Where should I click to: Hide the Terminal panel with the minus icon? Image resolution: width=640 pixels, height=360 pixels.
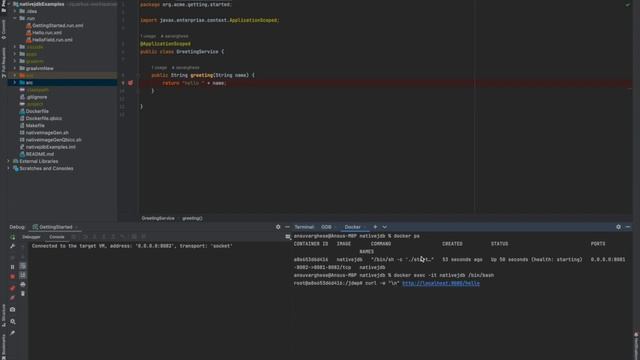[x=628, y=227]
